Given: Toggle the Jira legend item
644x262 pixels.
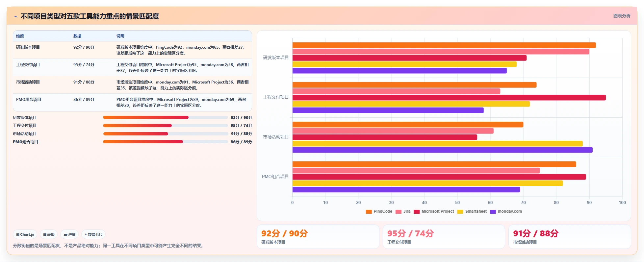Looking at the screenshot, I should pyautogui.click(x=403, y=211).
